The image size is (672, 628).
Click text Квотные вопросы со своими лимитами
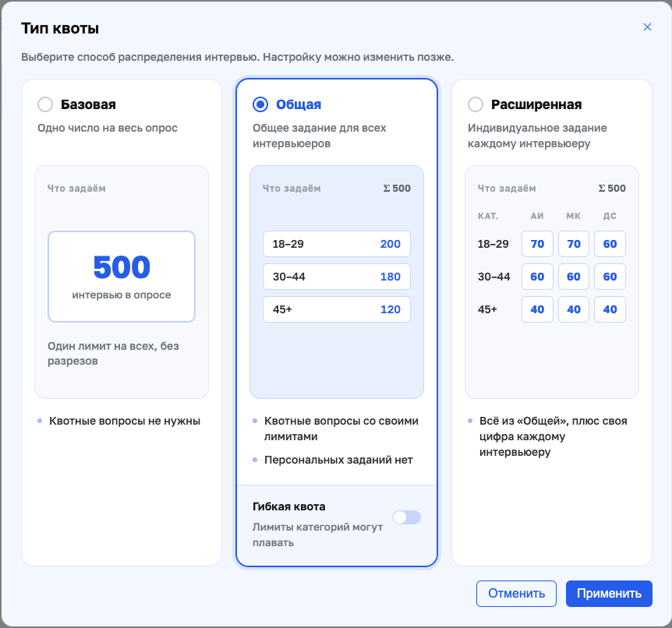[341, 429]
